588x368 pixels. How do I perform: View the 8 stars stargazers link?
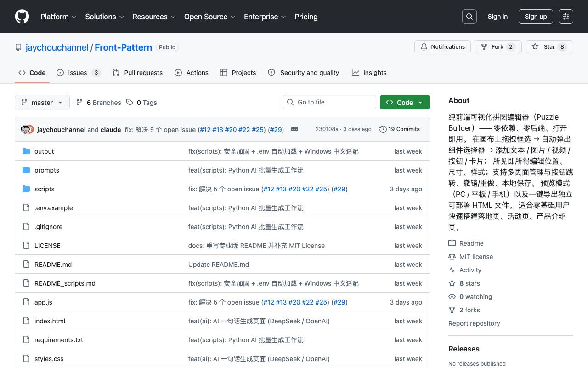(x=464, y=283)
